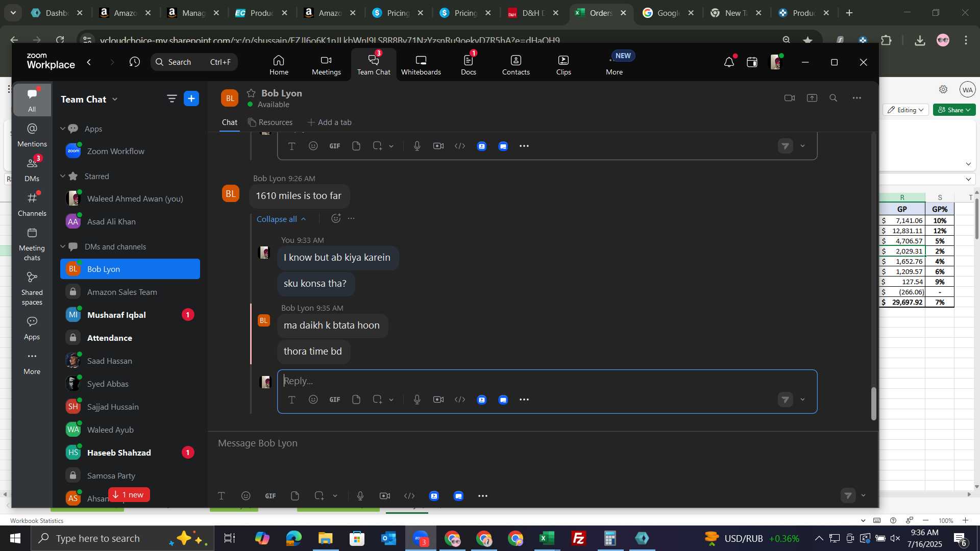Open the Mentions sidebar section
This screenshot has height=551, width=980.
[32, 135]
